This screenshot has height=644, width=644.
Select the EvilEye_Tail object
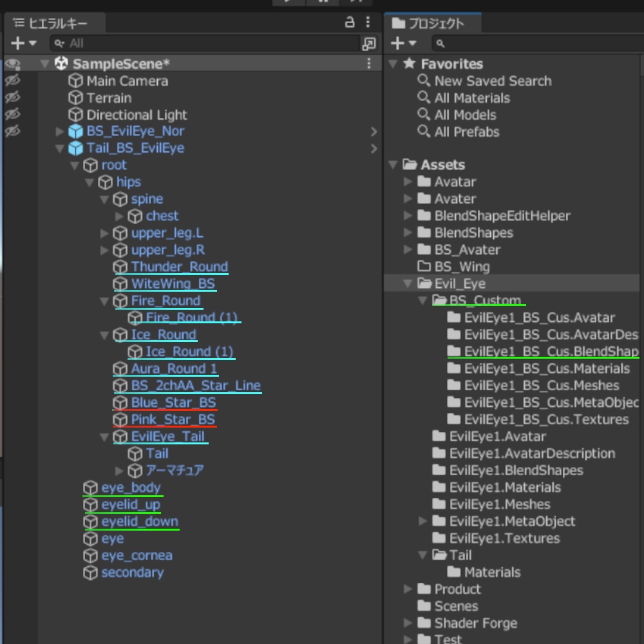[x=167, y=436]
